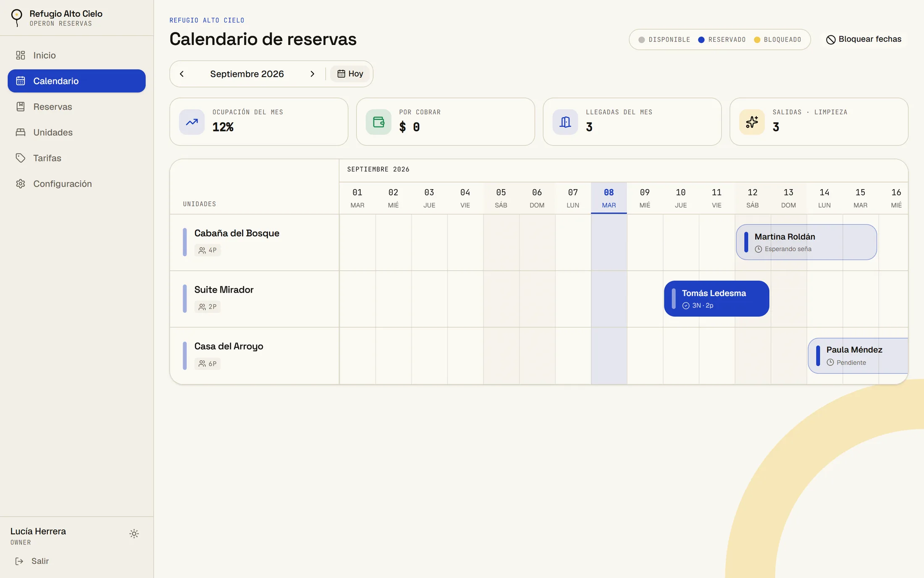Image resolution: width=924 pixels, height=578 pixels.
Task: Click the Septiembre 2026 month label
Action: click(247, 74)
